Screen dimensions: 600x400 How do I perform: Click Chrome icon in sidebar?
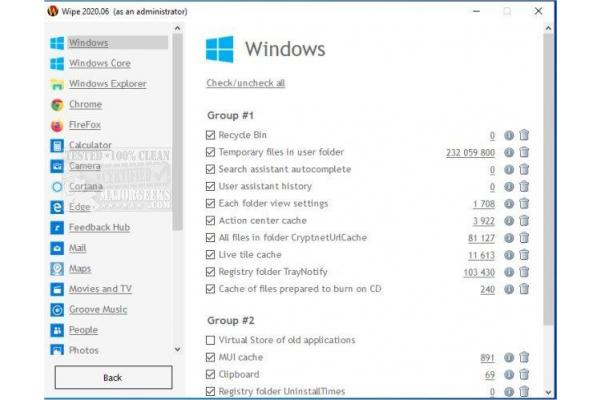(57, 104)
